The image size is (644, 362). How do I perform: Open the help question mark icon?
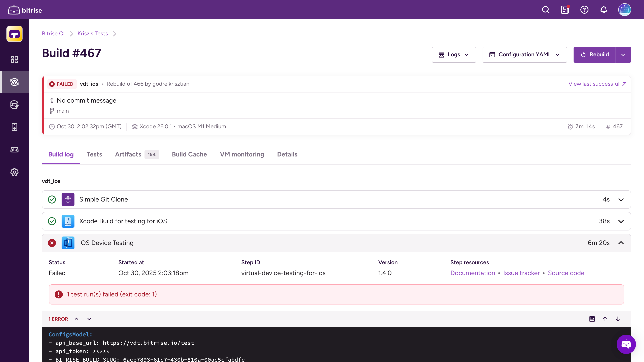click(584, 10)
